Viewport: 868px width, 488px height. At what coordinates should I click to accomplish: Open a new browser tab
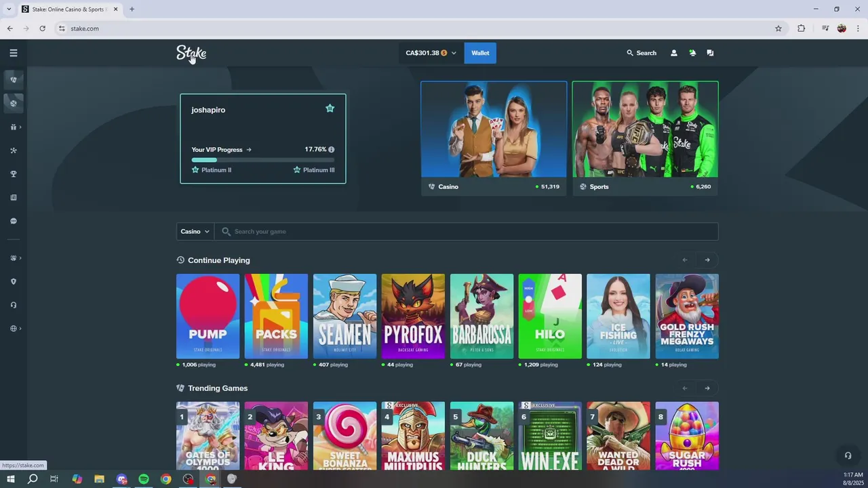coord(132,9)
